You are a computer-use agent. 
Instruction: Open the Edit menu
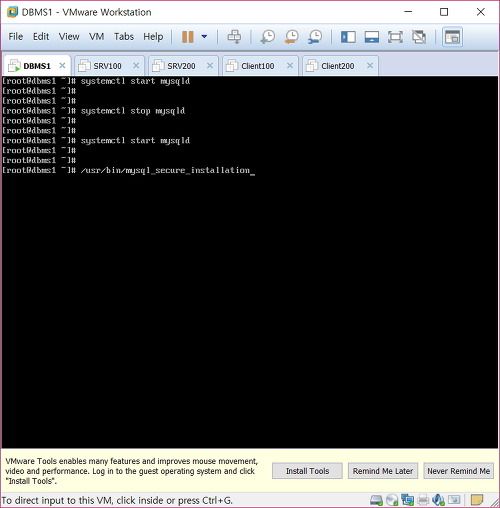[41, 36]
